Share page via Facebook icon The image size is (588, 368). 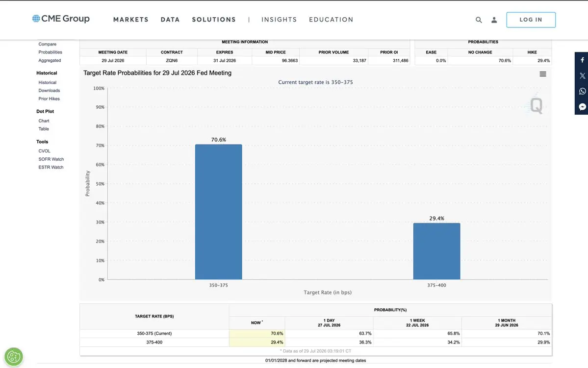click(582, 60)
